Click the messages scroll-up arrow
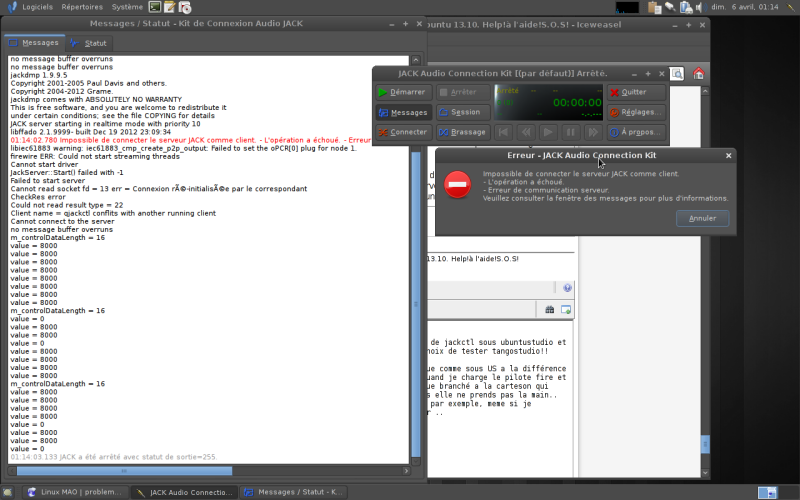The image size is (800, 500). click(416, 60)
